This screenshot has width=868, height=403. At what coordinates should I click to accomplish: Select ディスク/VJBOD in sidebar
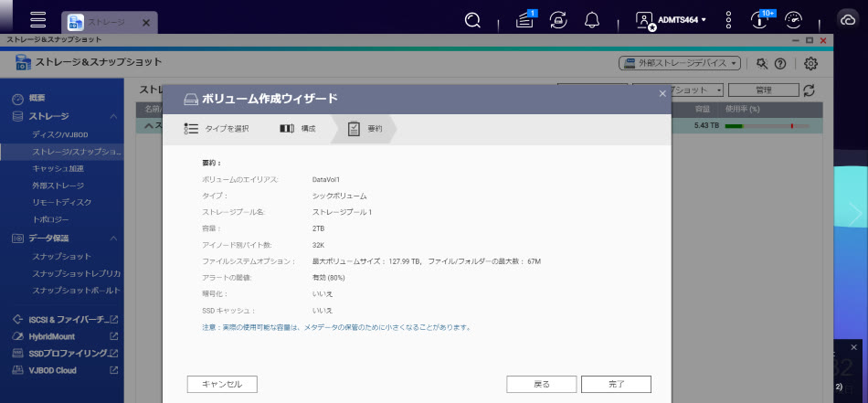click(x=59, y=134)
